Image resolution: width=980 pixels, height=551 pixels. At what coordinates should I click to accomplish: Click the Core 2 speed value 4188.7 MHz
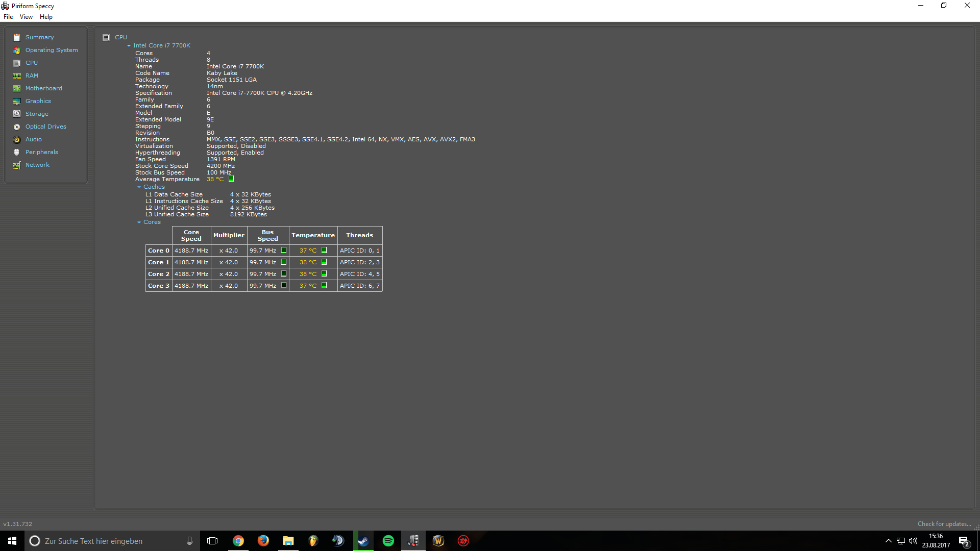(191, 274)
